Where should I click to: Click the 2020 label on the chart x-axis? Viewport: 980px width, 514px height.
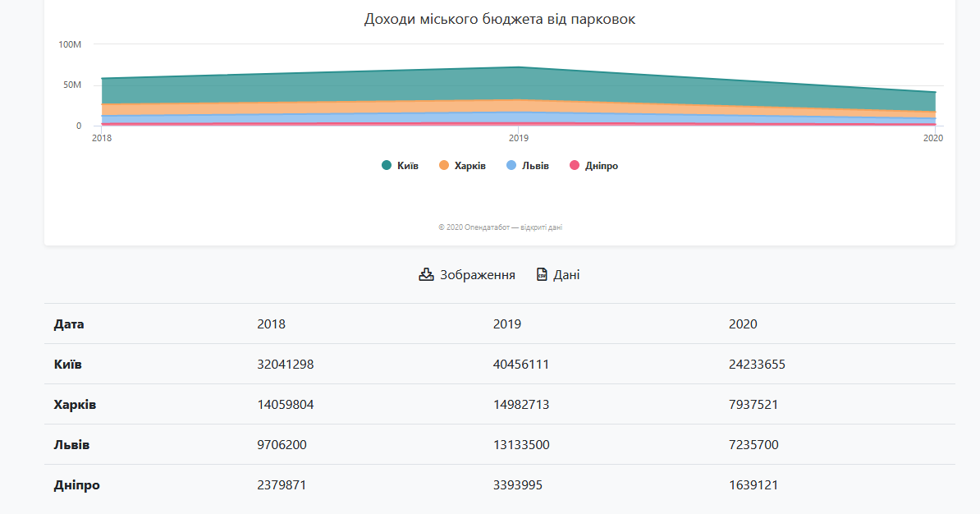933,138
